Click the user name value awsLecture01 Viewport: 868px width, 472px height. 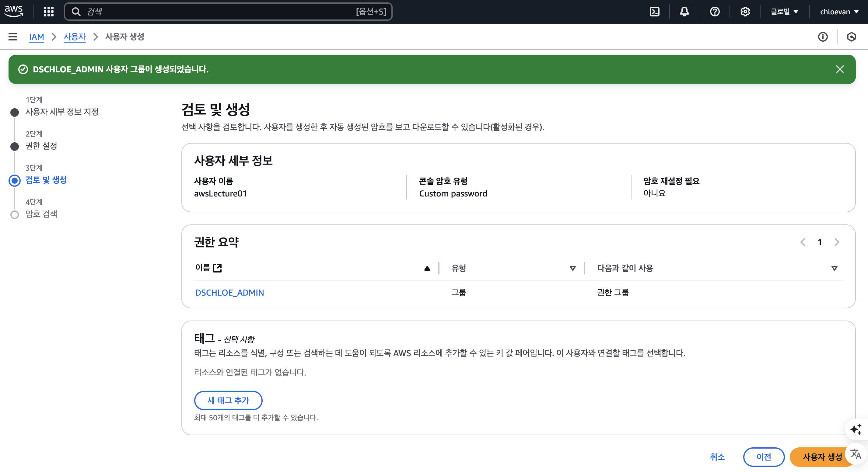[220, 194]
